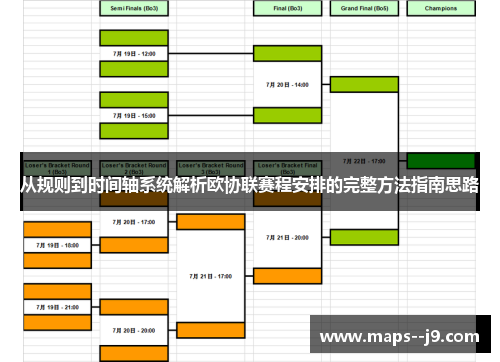The height and width of the screenshot is (362, 500).
Task: Click orange team slot below 7月 20日 - 17:00
Action: point(134,245)
